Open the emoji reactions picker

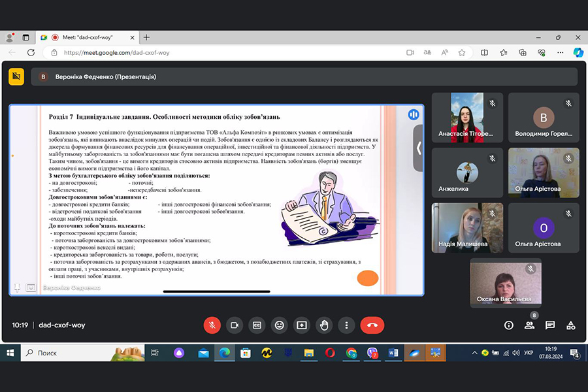coord(280,325)
